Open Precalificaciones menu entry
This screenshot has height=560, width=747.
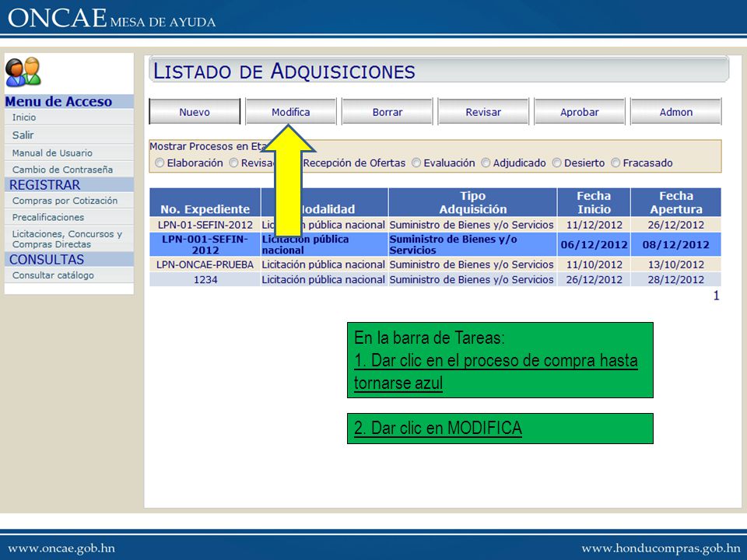[x=48, y=217]
